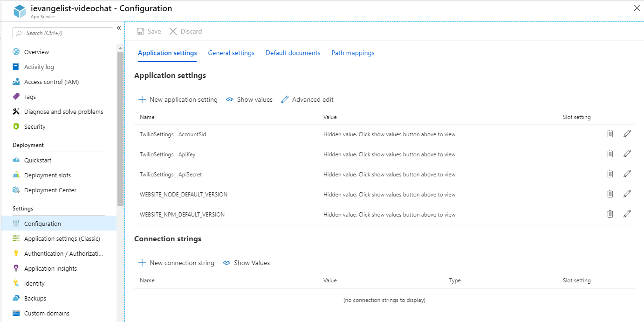Add a new connection string
This screenshot has width=644, height=322.
[176, 263]
